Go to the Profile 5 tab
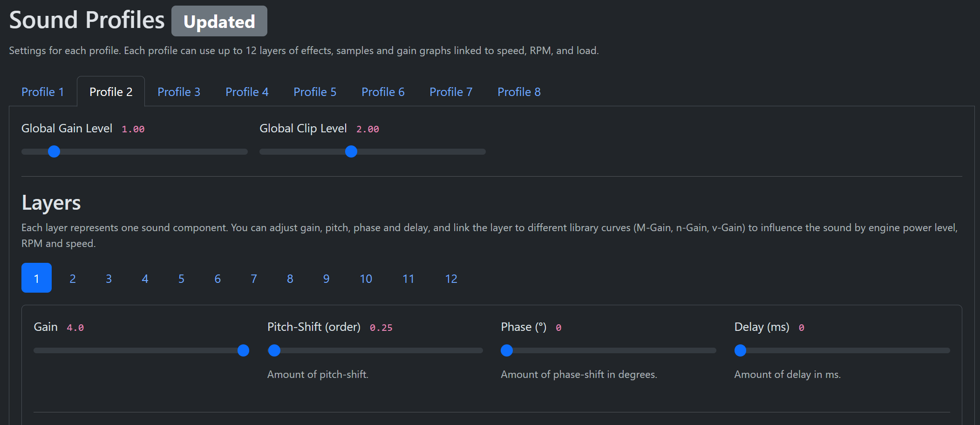This screenshot has width=980, height=425. coord(315,92)
